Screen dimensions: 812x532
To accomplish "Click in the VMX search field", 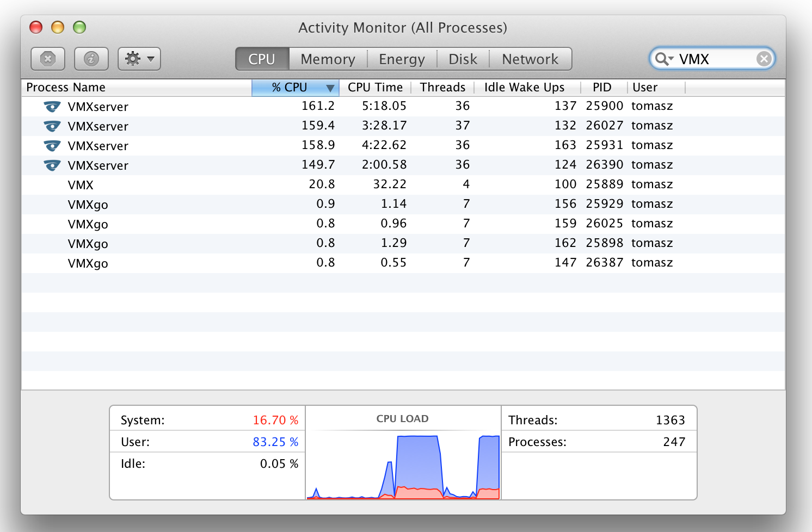I will (x=712, y=59).
